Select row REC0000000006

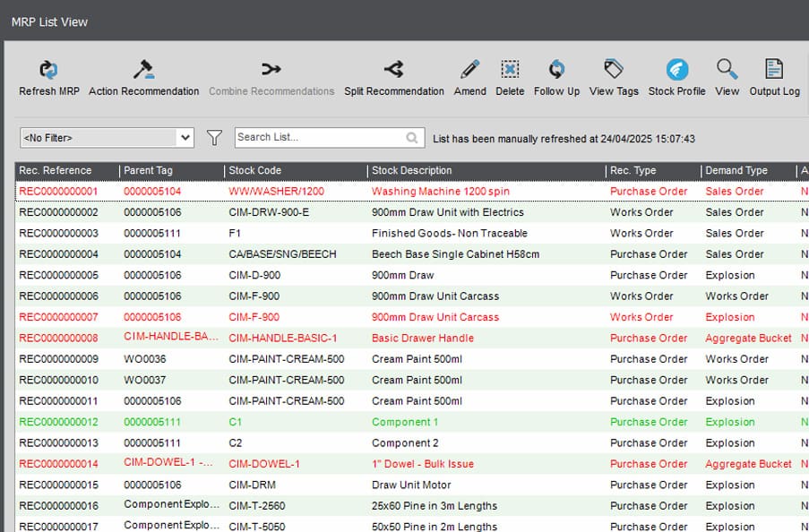412,296
